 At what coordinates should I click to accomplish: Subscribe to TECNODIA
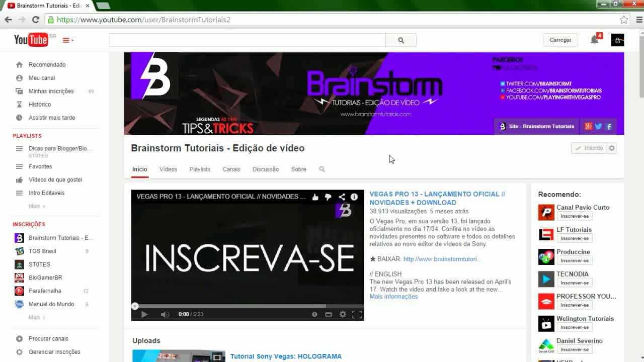click(x=575, y=283)
